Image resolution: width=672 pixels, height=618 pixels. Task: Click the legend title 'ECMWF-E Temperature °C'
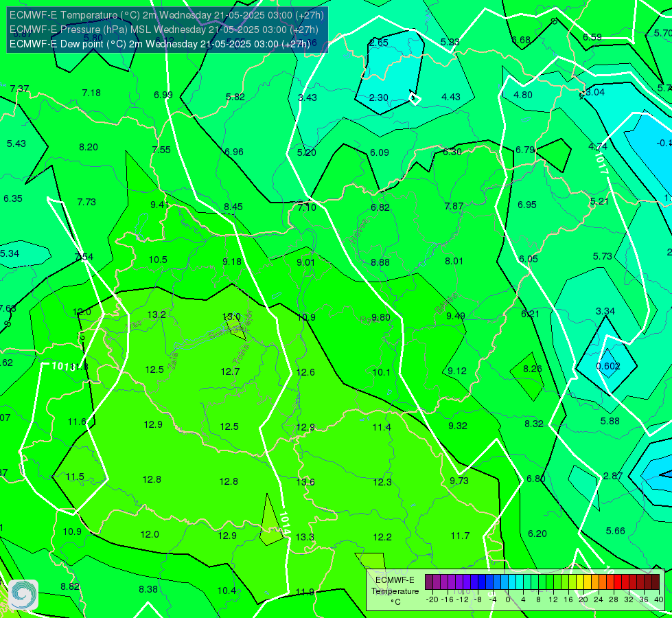pyautogui.click(x=395, y=591)
